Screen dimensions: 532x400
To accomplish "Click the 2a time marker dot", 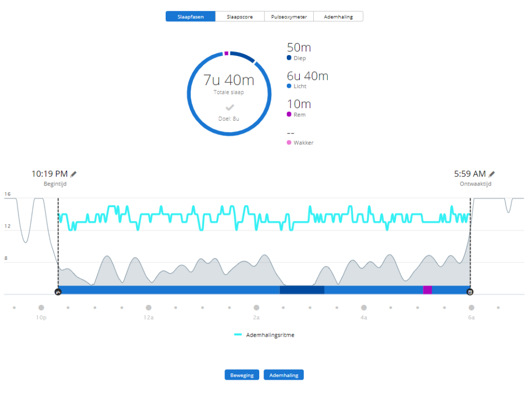I will pos(256,308).
